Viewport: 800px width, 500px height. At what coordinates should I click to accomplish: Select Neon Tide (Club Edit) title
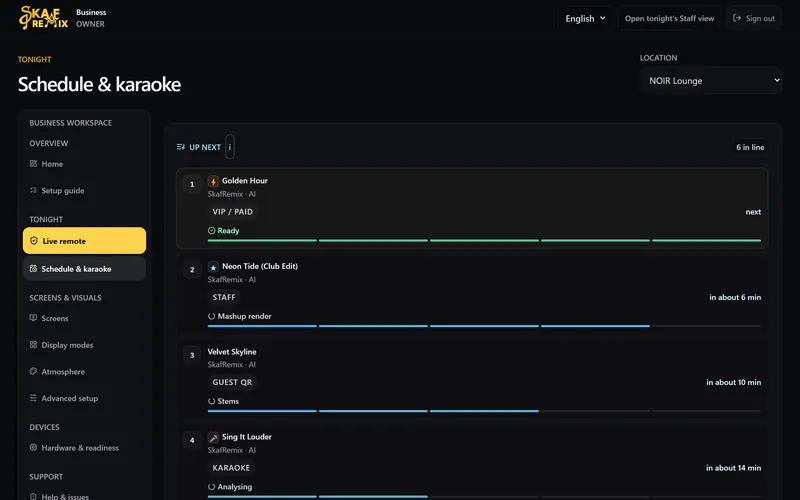coord(260,266)
